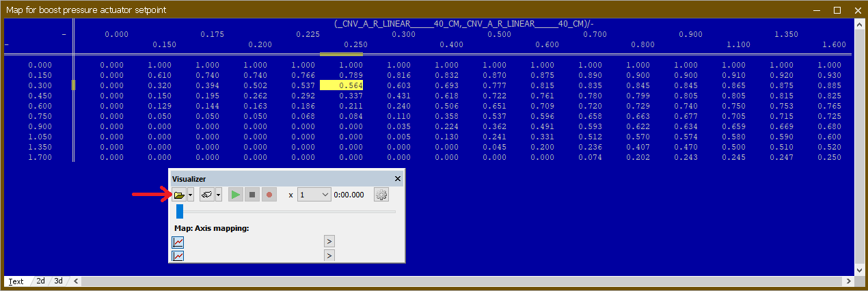This screenshot has height=291, width=868.
Task: Click the blue playback position slider handle
Action: point(180,212)
